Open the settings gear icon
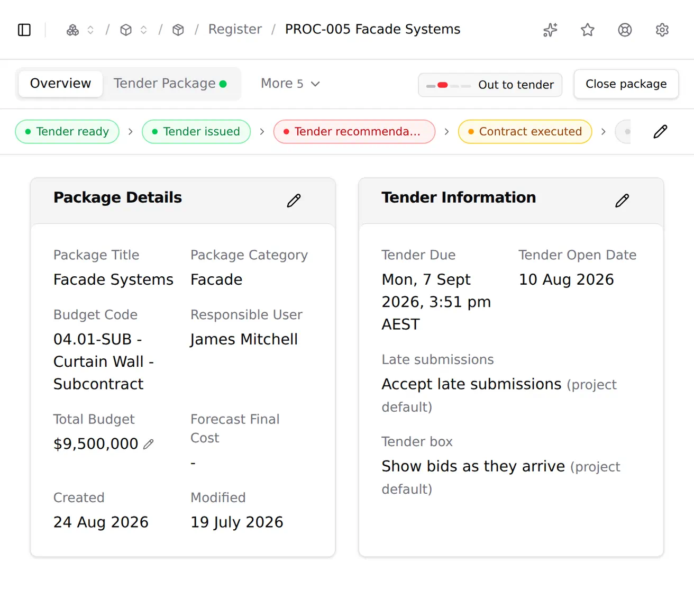The height and width of the screenshot is (616, 694). tap(662, 30)
